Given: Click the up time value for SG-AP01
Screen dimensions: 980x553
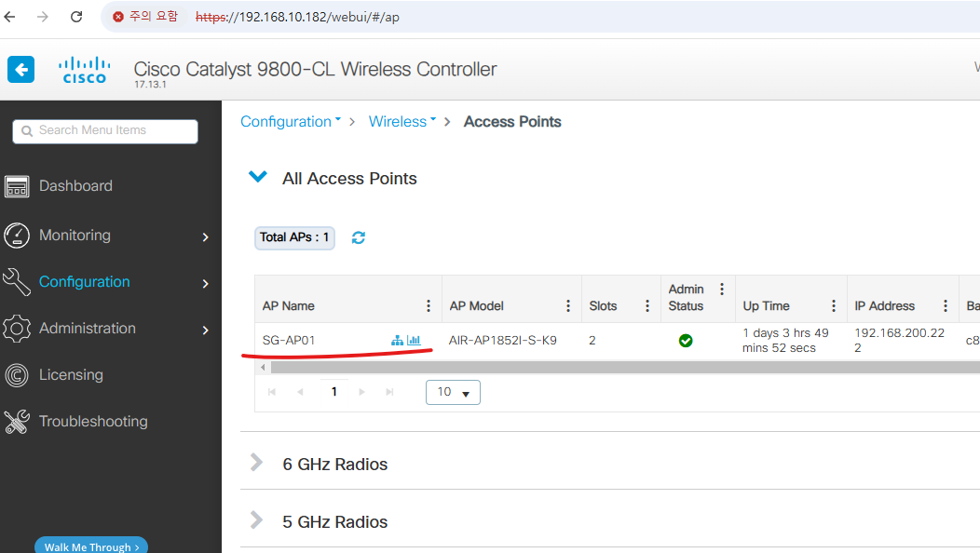Looking at the screenshot, I should tap(785, 341).
